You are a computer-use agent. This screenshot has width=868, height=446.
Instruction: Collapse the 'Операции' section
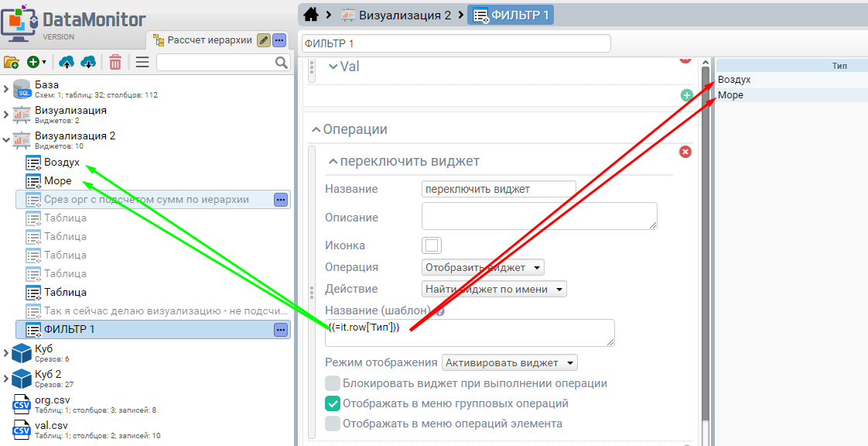click(x=316, y=129)
